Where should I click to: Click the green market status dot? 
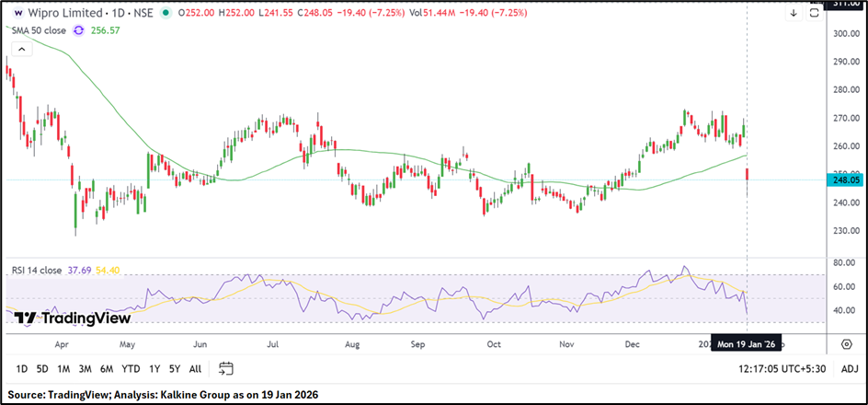coord(165,14)
